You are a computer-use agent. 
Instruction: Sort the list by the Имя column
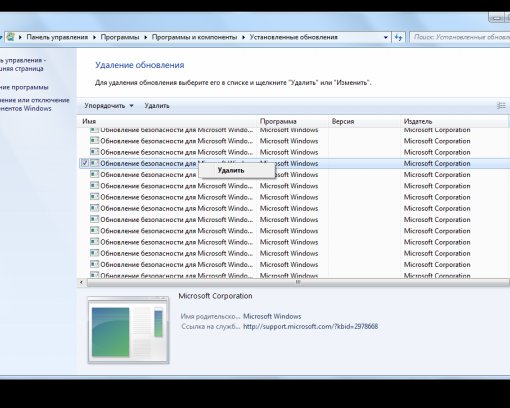click(167, 121)
